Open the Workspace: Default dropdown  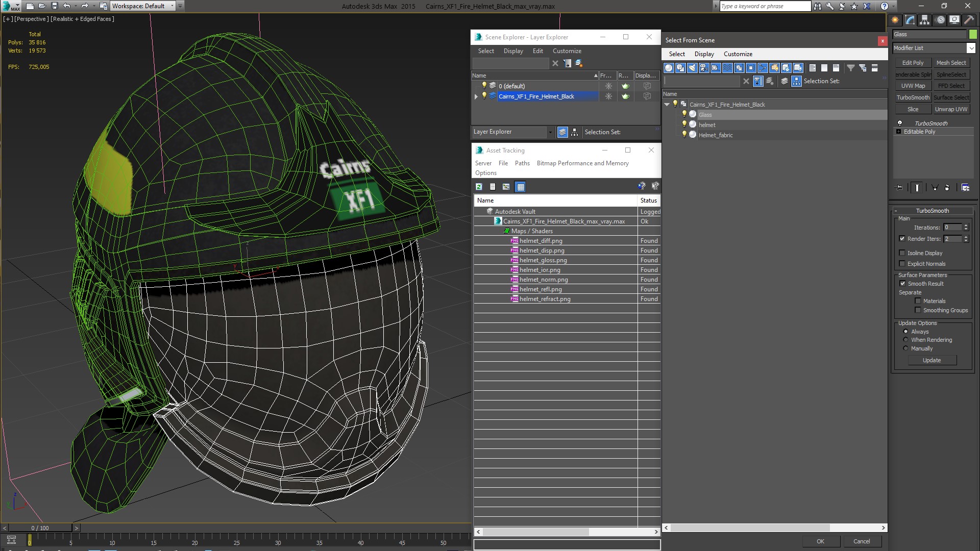click(x=172, y=6)
